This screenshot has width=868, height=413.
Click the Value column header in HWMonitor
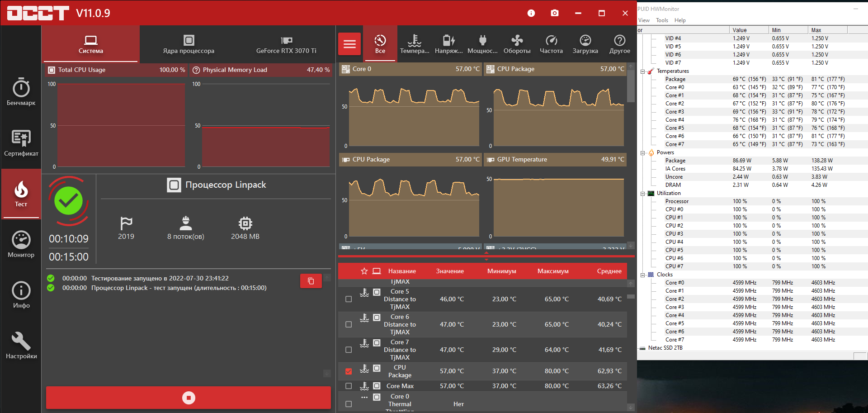pyautogui.click(x=749, y=30)
